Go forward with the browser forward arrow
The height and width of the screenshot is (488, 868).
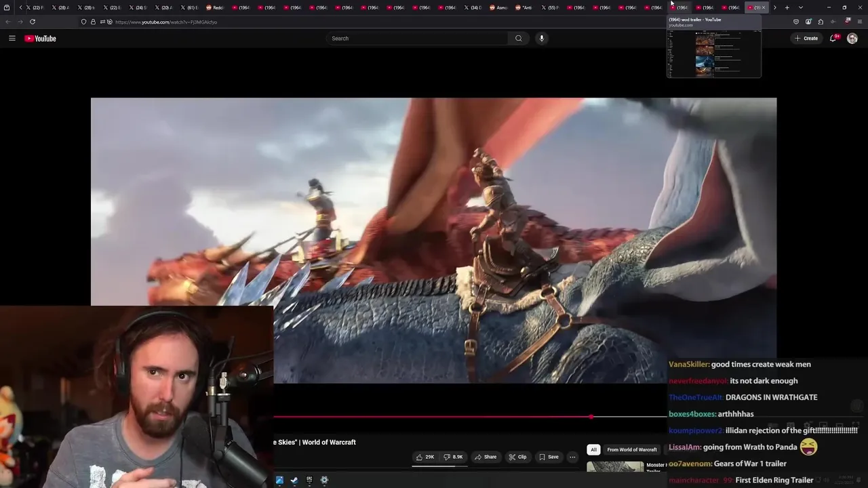click(20, 22)
